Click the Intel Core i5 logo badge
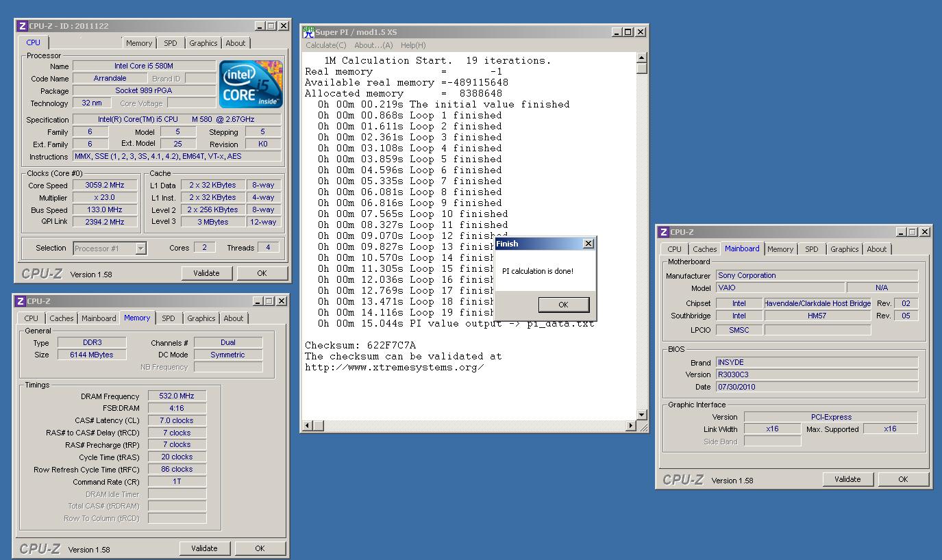Image resolution: width=942 pixels, height=560 pixels. (x=251, y=85)
